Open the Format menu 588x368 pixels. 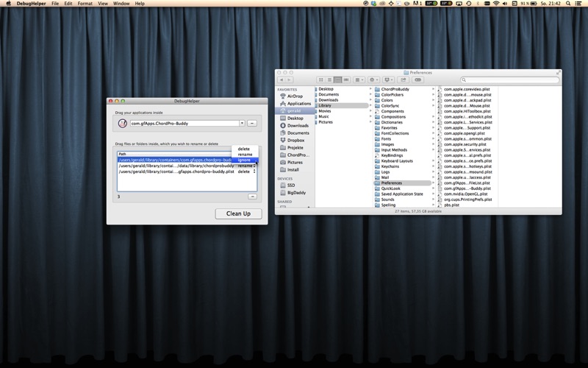click(x=85, y=4)
